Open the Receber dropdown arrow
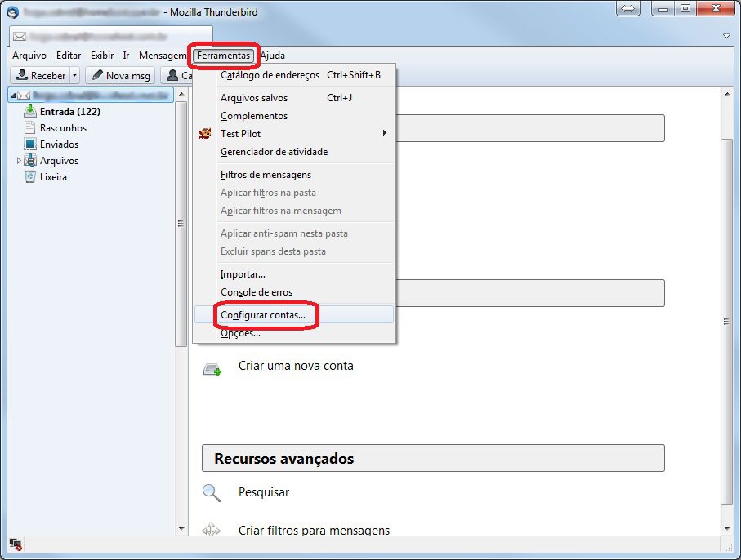Viewport: 741px width, 560px height. [74, 75]
